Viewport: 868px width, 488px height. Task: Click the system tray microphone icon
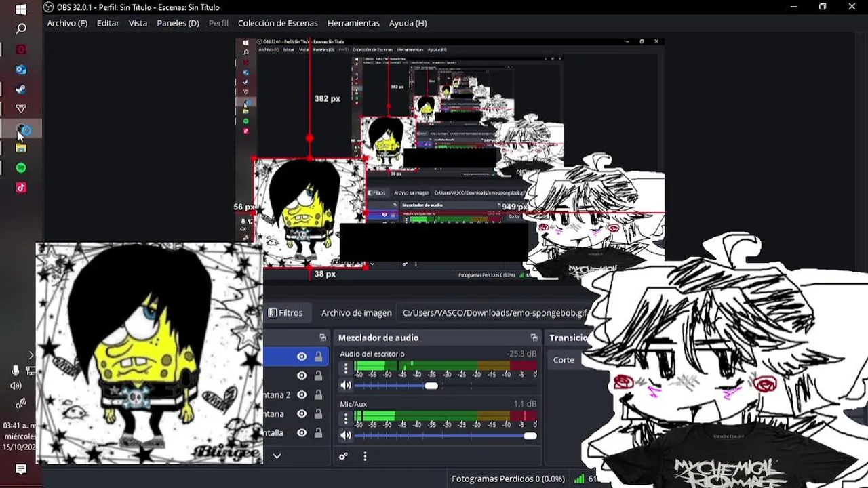pos(16,370)
